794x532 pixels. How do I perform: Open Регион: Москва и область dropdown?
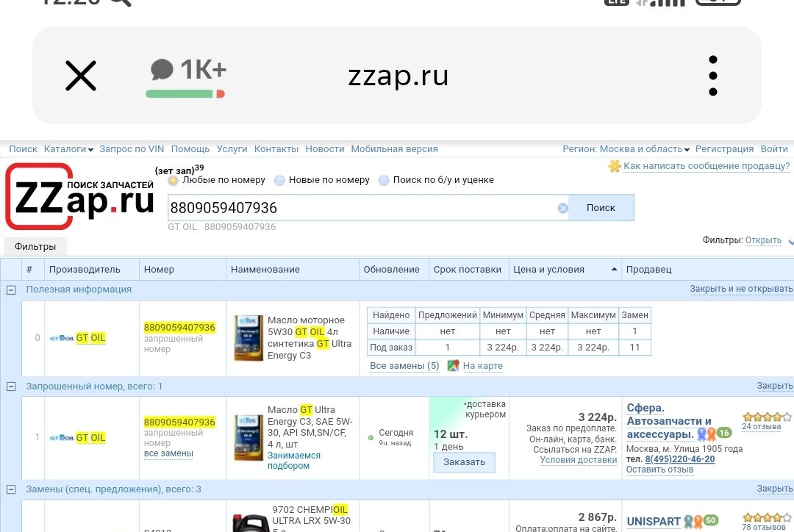[626, 149]
